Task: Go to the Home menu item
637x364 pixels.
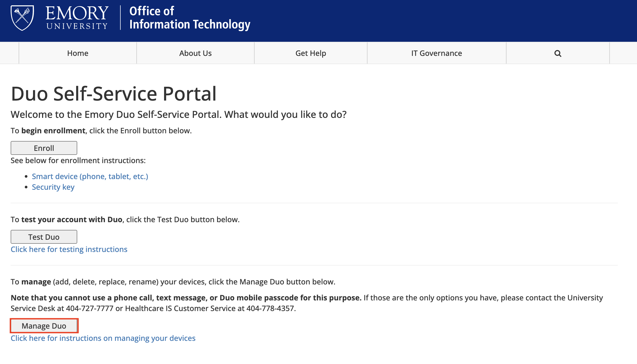Action: coord(78,53)
